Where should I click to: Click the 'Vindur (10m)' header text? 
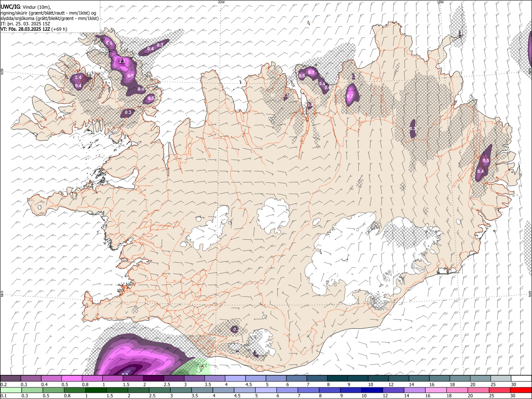[x=37, y=7]
